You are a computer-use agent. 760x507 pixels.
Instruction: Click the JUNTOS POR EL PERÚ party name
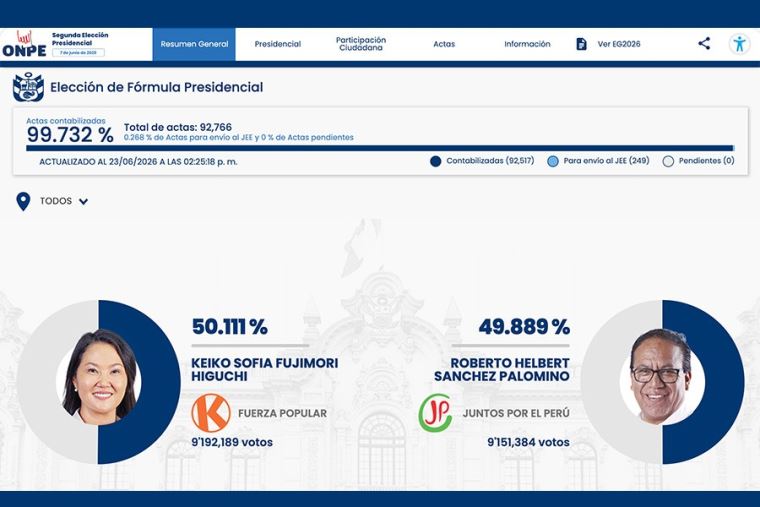[x=516, y=413]
